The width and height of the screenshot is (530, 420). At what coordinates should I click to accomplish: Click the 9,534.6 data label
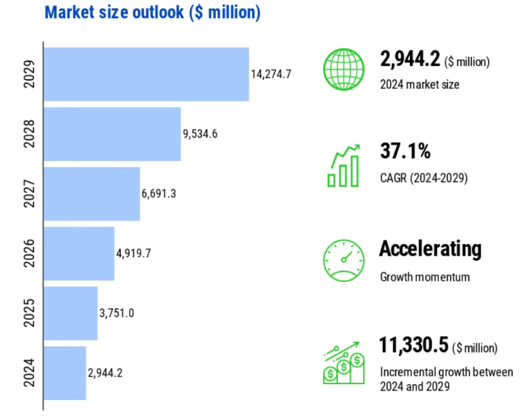tap(200, 134)
